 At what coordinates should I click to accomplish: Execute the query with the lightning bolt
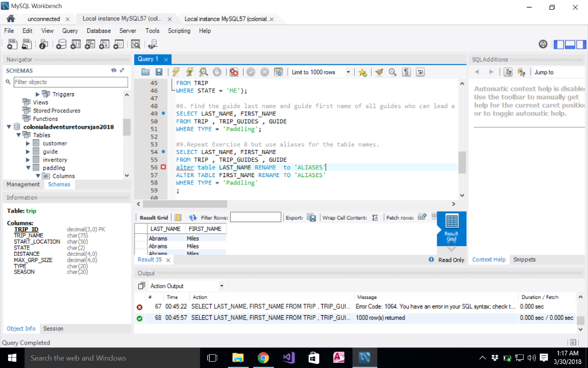[x=176, y=72]
